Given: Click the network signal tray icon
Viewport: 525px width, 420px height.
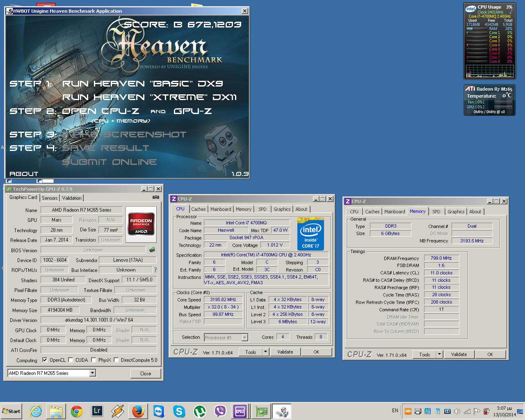Looking at the screenshot, I should click(x=467, y=411).
